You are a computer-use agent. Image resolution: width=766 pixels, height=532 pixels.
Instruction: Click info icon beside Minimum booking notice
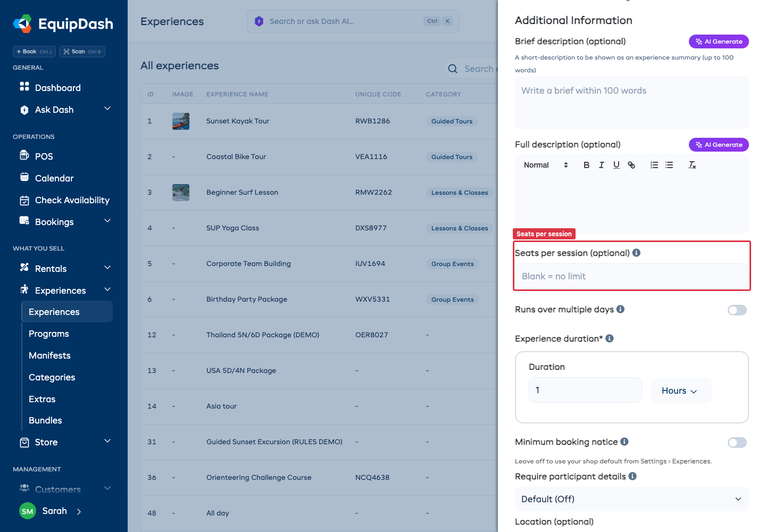pos(625,442)
